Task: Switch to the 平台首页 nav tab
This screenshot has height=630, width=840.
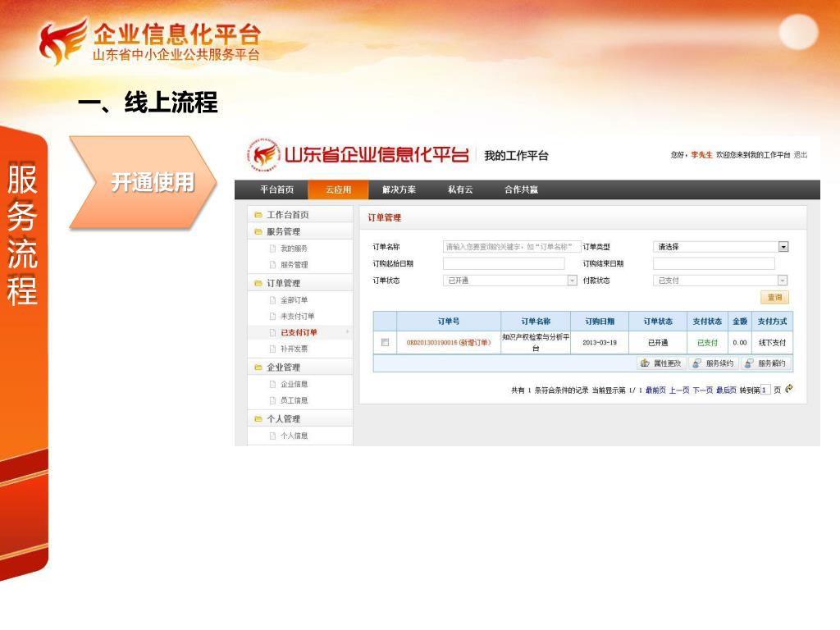Action: pos(277,189)
